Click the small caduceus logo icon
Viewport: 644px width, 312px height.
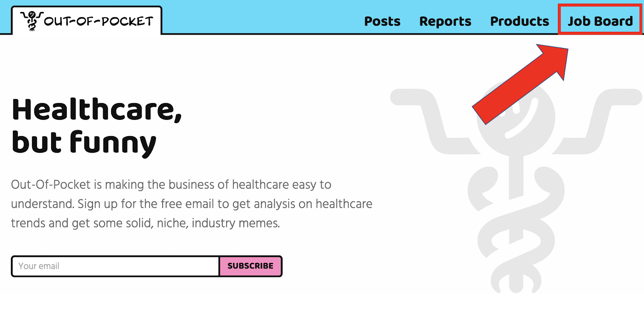pyautogui.click(x=32, y=21)
